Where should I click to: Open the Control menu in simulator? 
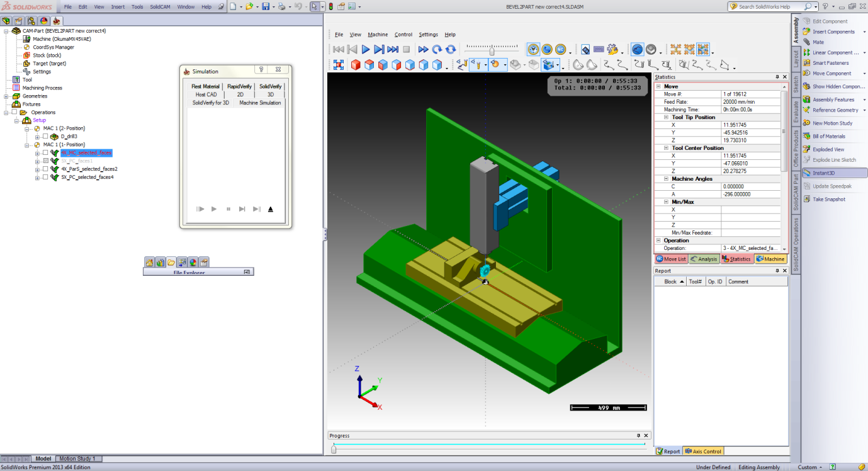tap(403, 35)
